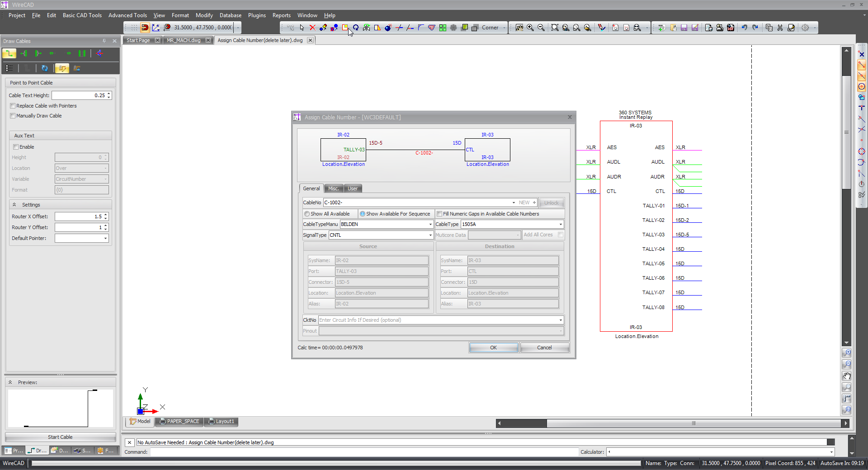Click the purple save icon

pos(684,28)
